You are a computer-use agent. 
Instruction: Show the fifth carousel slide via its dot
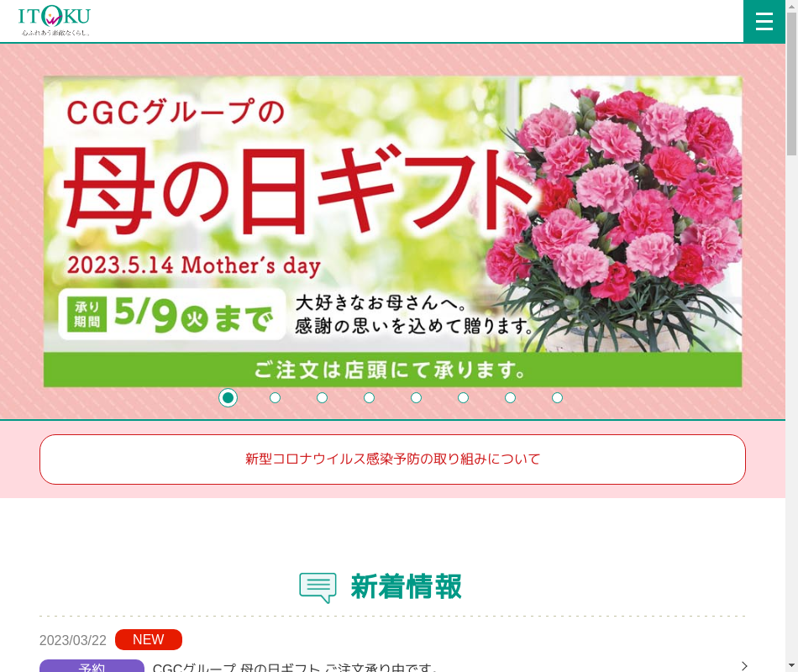tap(416, 397)
